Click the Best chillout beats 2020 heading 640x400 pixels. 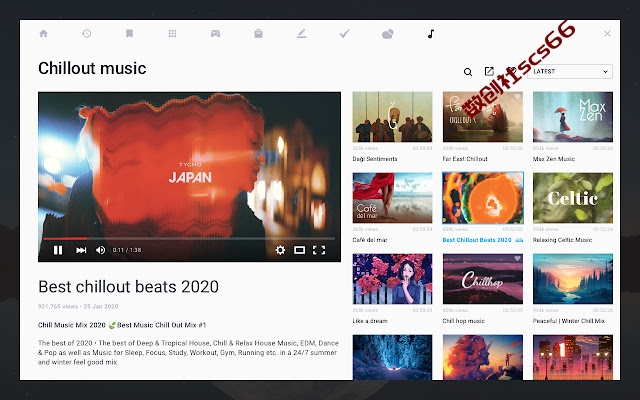pos(128,287)
